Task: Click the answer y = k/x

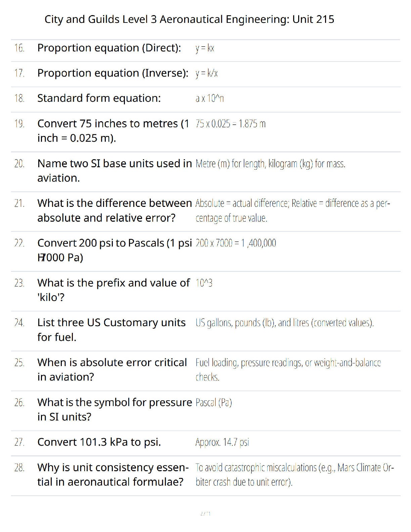Action: pyautogui.click(x=207, y=73)
